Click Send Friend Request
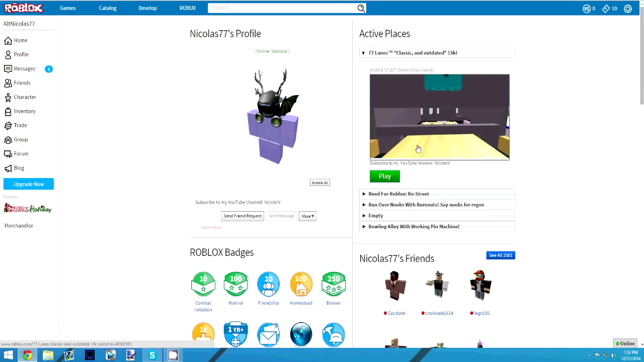 pyautogui.click(x=243, y=216)
